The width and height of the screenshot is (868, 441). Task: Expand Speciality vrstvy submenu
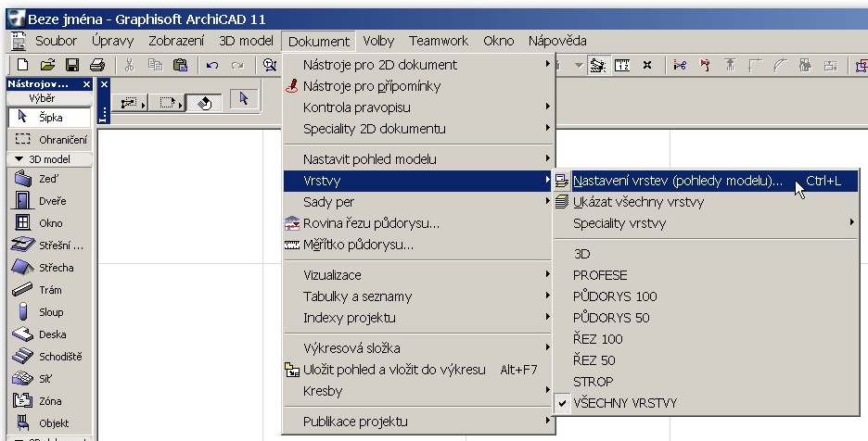coord(706,223)
